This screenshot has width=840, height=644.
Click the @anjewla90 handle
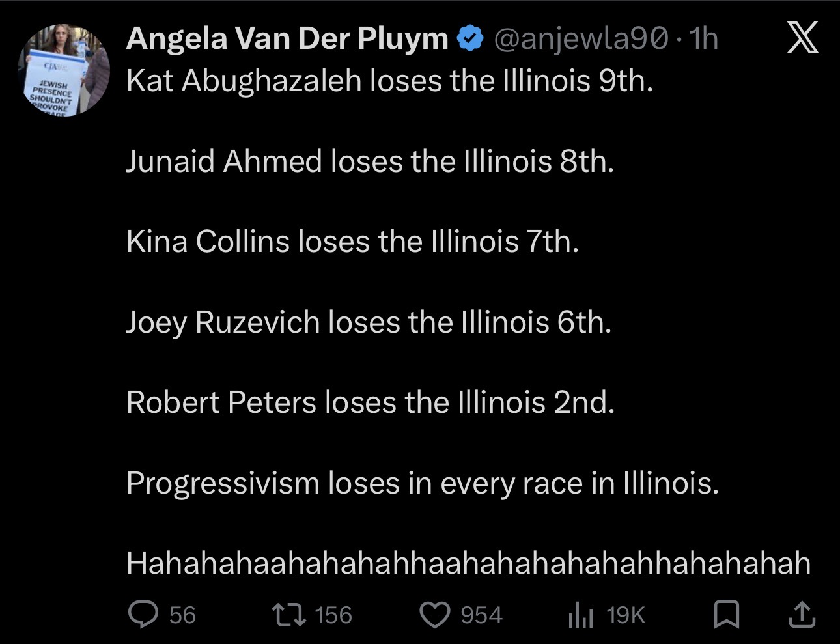[581, 39]
